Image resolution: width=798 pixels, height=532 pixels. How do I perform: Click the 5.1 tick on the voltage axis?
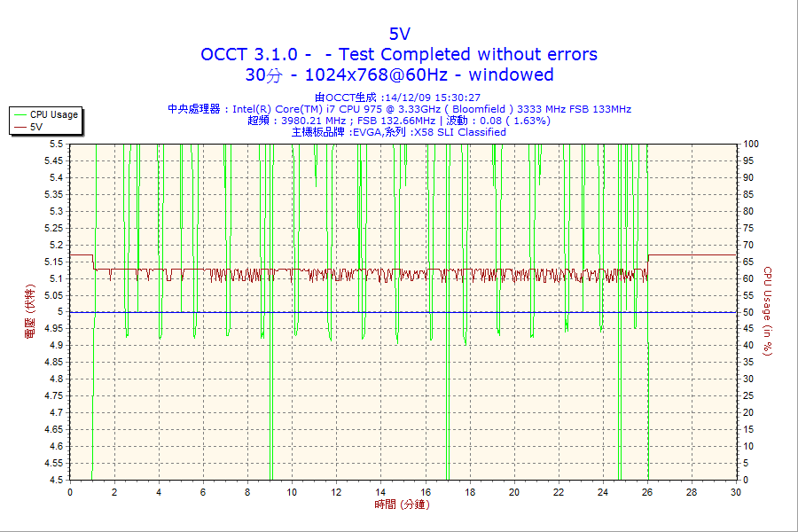tap(56, 278)
